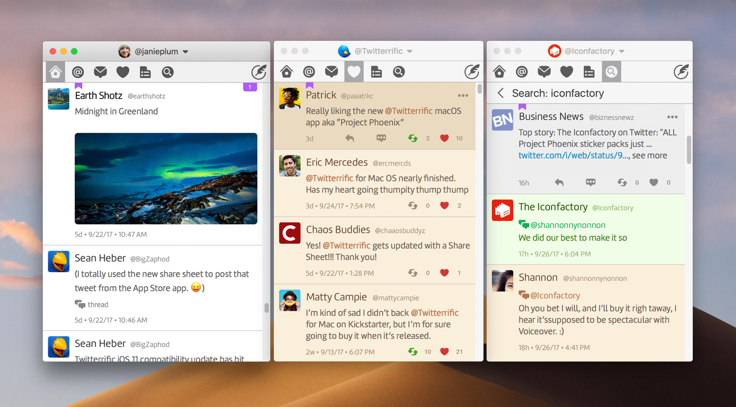Screen dimensions: 736x407
Task: Quote the Business News tweet
Action: click(590, 182)
